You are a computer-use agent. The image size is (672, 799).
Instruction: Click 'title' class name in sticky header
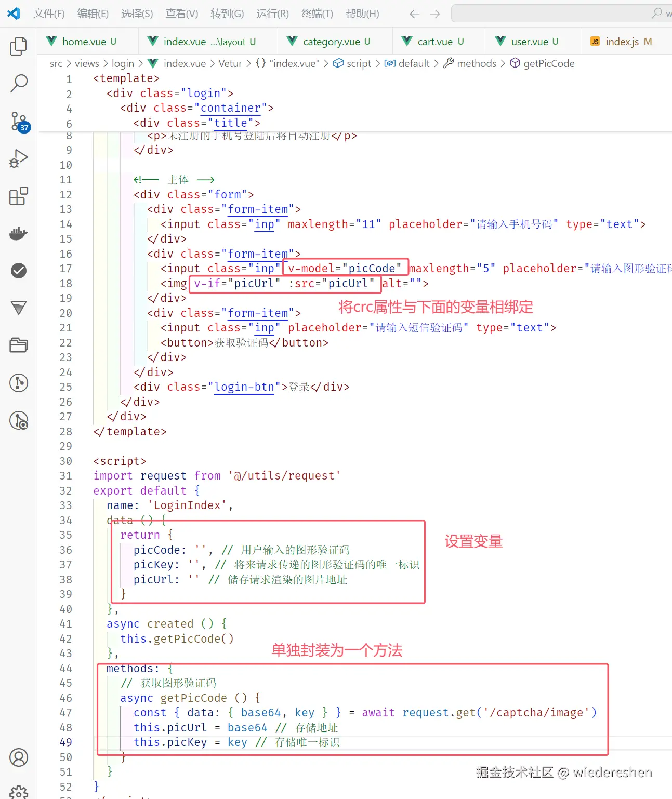pos(231,123)
